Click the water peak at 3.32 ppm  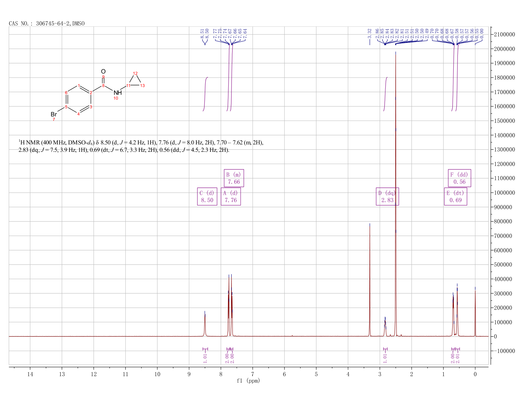pos(369,280)
